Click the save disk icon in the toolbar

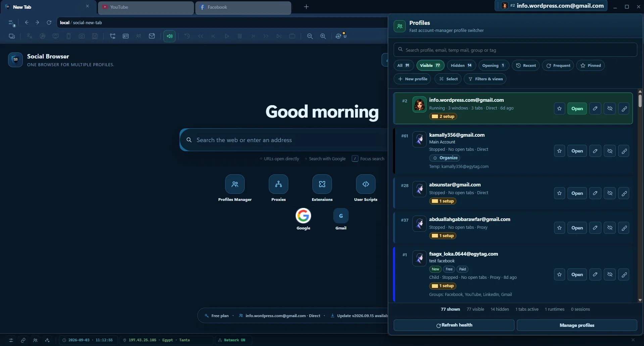[x=95, y=36]
